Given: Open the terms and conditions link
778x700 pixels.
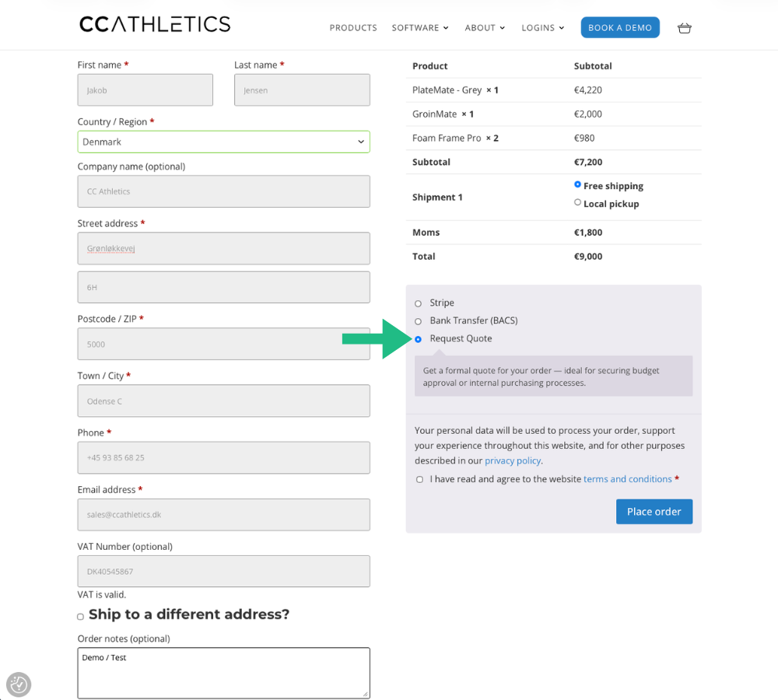Looking at the screenshot, I should coord(627,479).
